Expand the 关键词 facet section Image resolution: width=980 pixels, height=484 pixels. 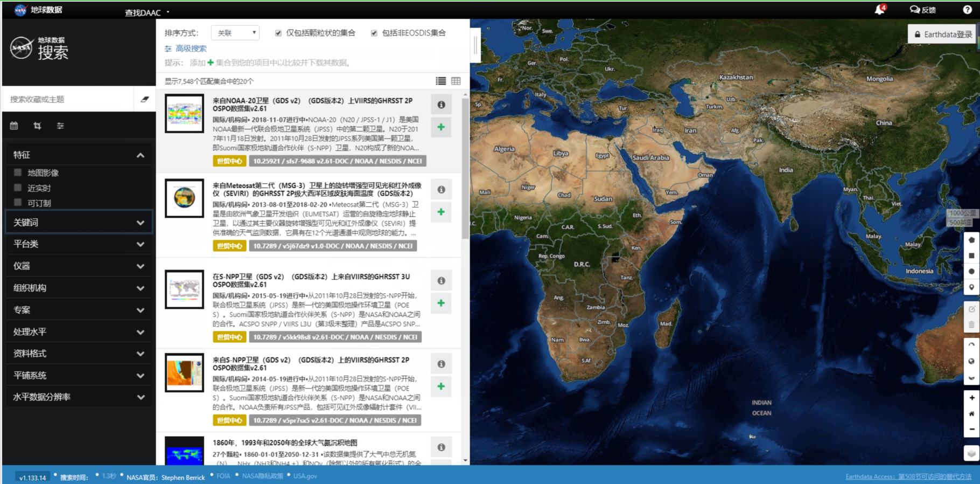point(79,222)
